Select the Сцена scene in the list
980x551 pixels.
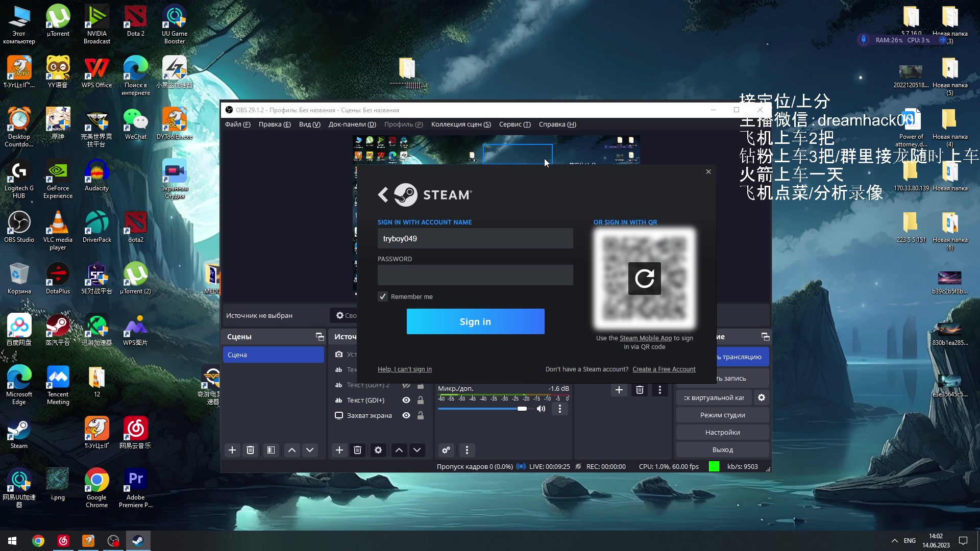pos(274,355)
